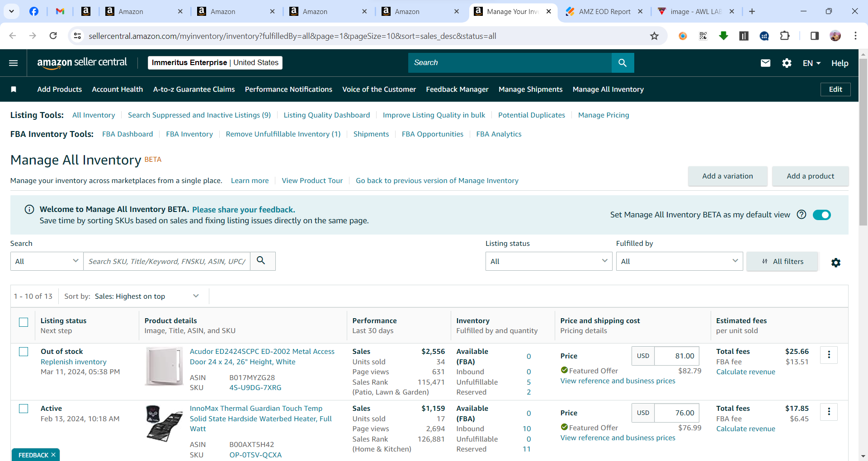Click the magnifier button in the top search bar

click(623, 63)
